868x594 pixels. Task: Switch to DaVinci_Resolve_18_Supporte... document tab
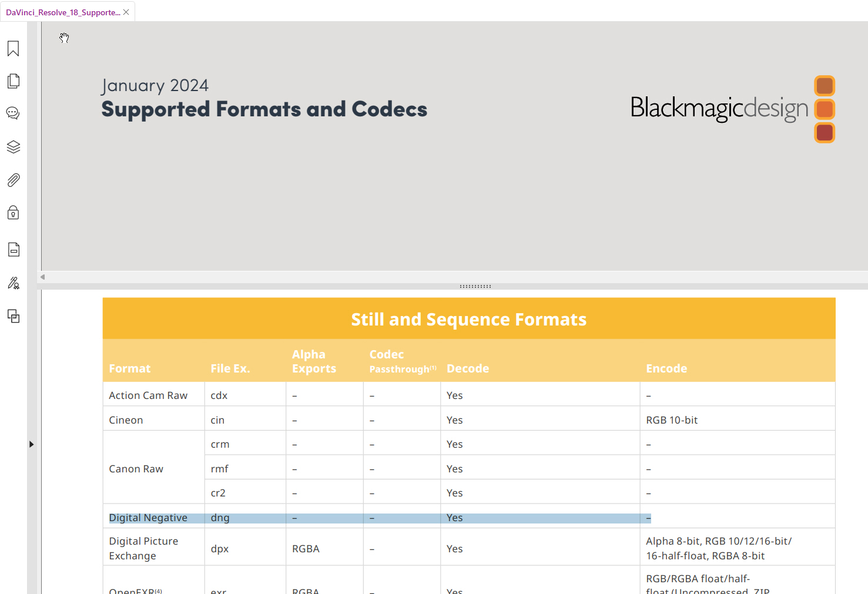pyautogui.click(x=63, y=12)
